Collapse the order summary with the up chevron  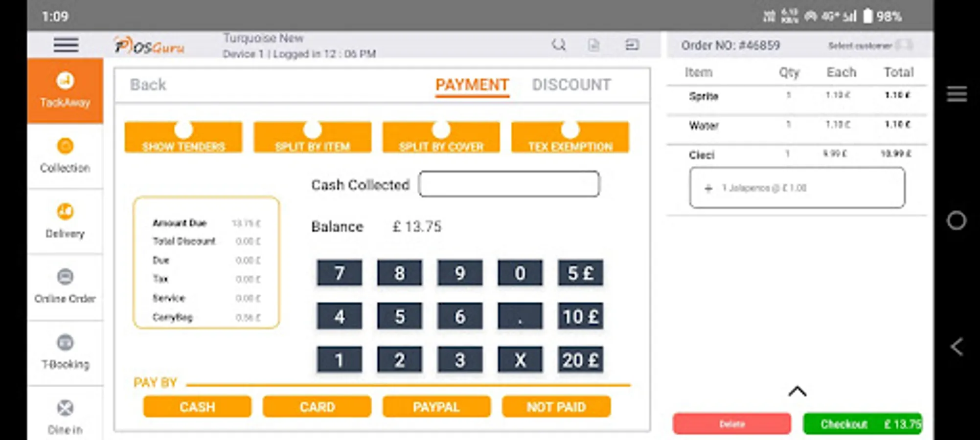tap(798, 391)
